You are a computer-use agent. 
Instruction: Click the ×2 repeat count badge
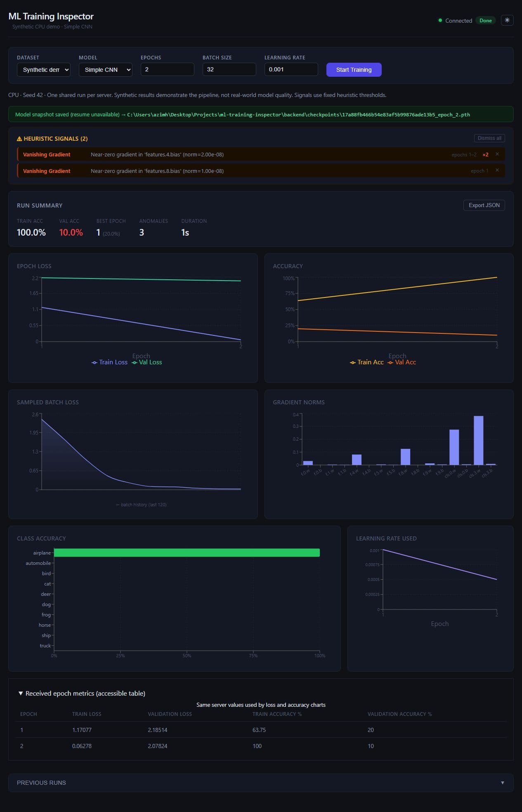click(x=485, y=155)
